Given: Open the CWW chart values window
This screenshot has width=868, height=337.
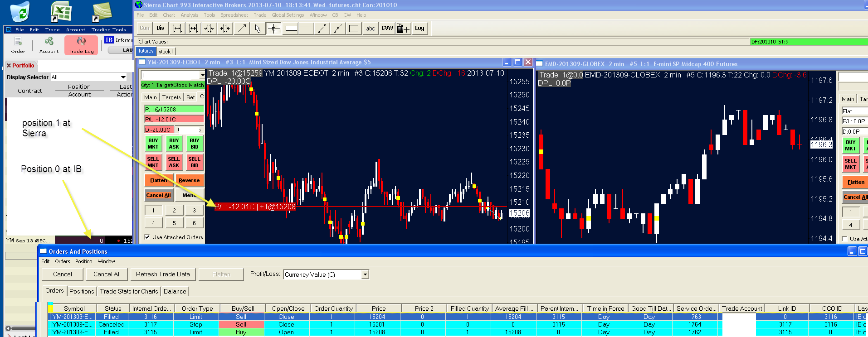Looking at the screenshot, I should (387, 29).
